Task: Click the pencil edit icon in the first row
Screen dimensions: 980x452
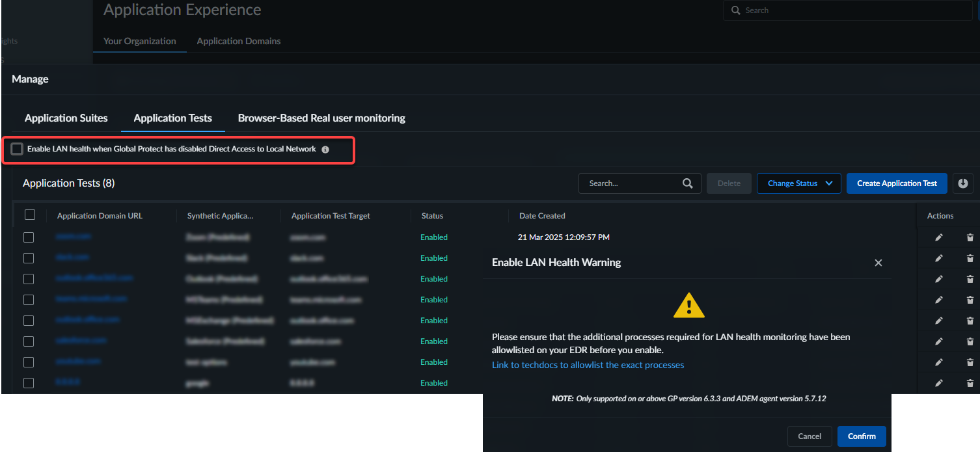Action: point(938,237)
